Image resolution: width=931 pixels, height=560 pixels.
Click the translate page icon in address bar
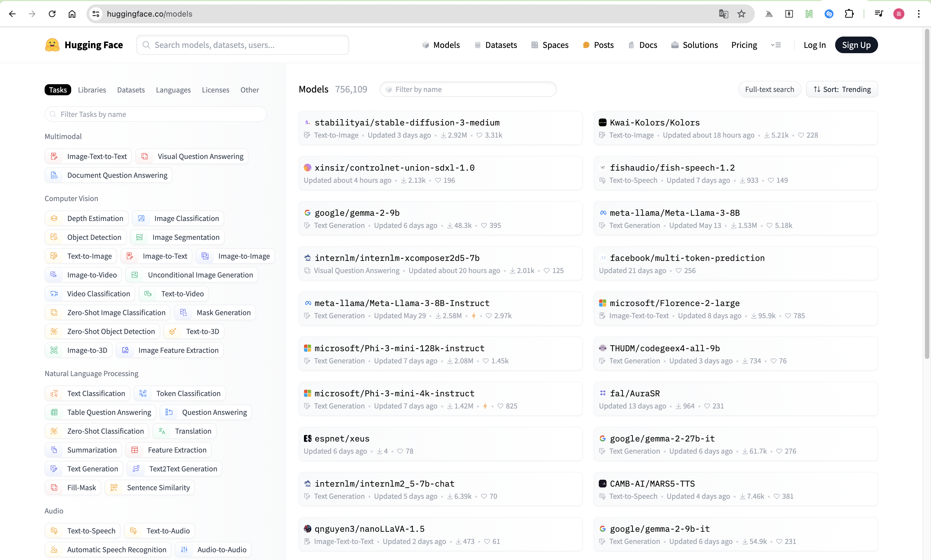click(723, 14)
